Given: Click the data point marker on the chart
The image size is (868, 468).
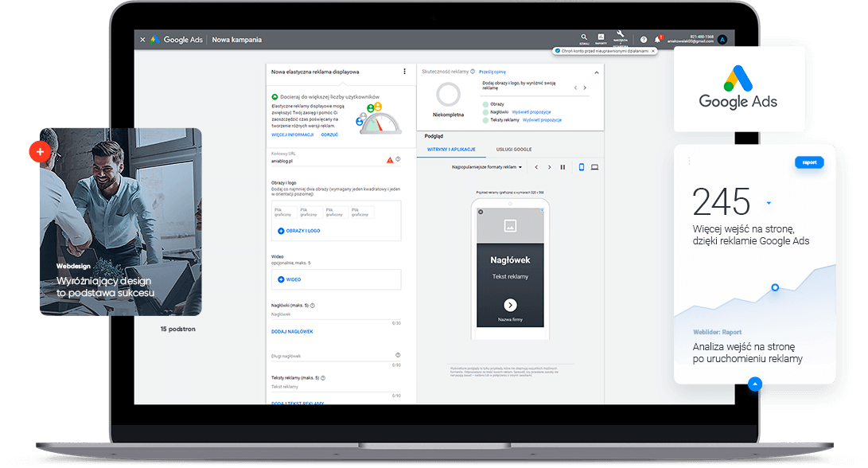Looking at the screenshot, I should point(775,287).
